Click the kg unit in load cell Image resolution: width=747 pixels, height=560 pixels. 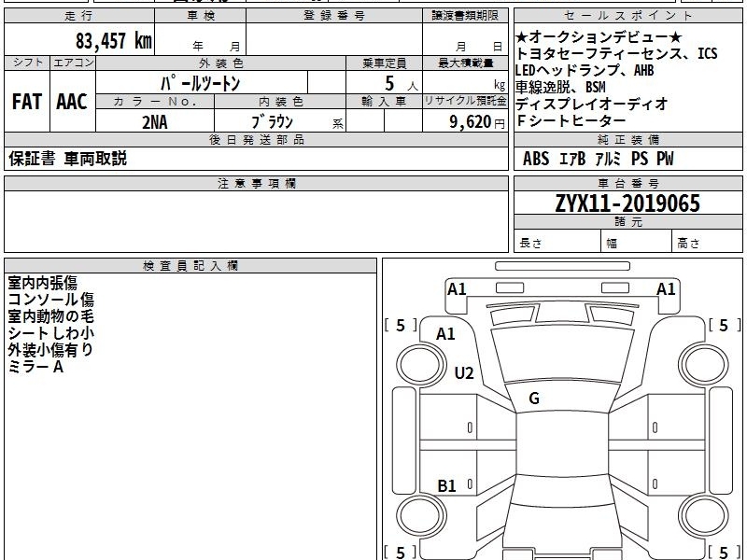pyautogui.click(x=500, y=85)
